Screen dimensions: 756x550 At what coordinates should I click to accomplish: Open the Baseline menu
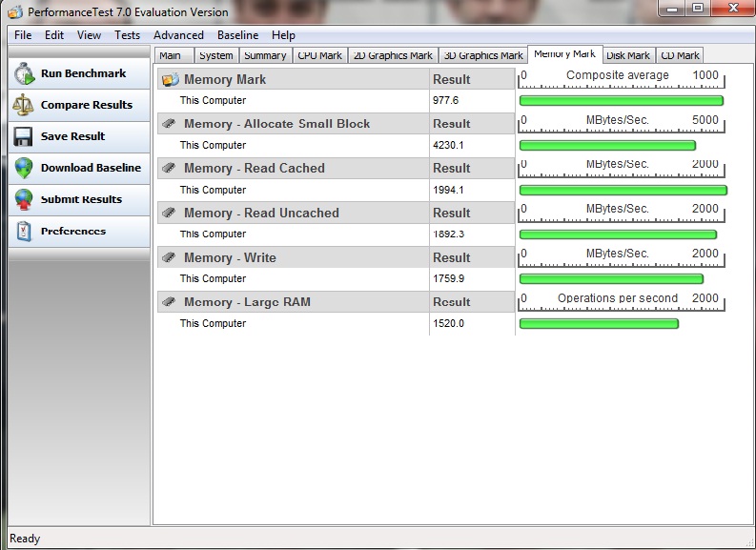237,35
